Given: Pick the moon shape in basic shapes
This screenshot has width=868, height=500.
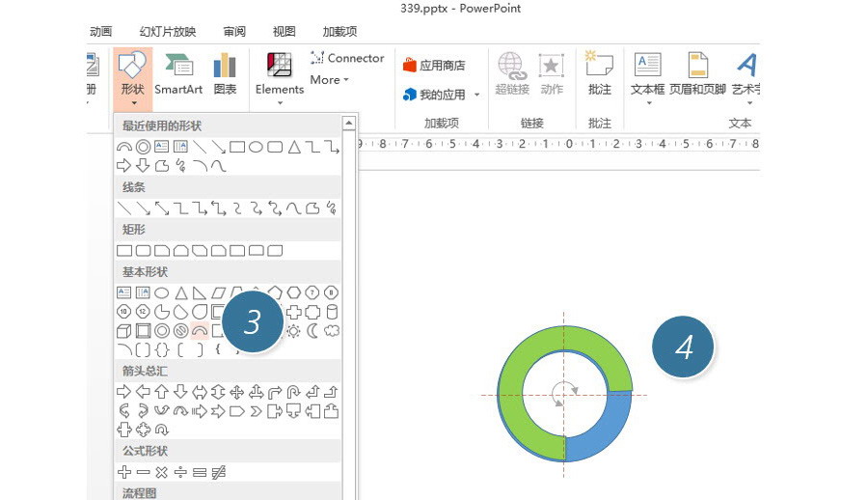Looking at the screenshot, I should (x=312, y=331).
